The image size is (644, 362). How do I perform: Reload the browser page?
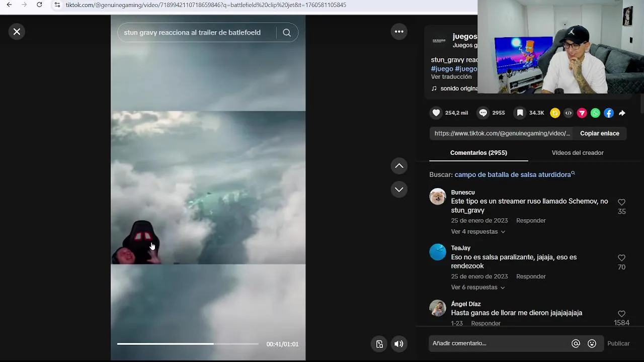[39, 5]
